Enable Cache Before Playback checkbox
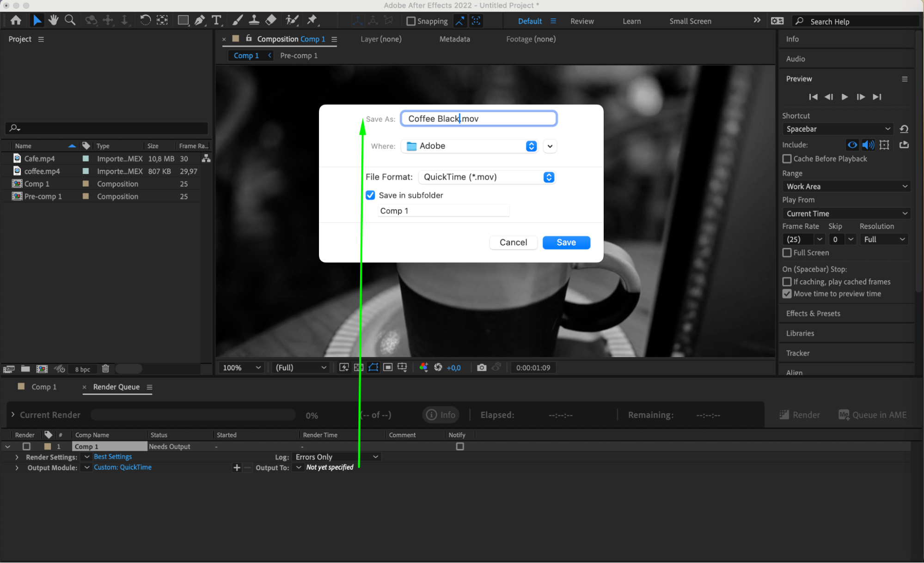Screen dimensions: 924x563 (x=787, y=159)
